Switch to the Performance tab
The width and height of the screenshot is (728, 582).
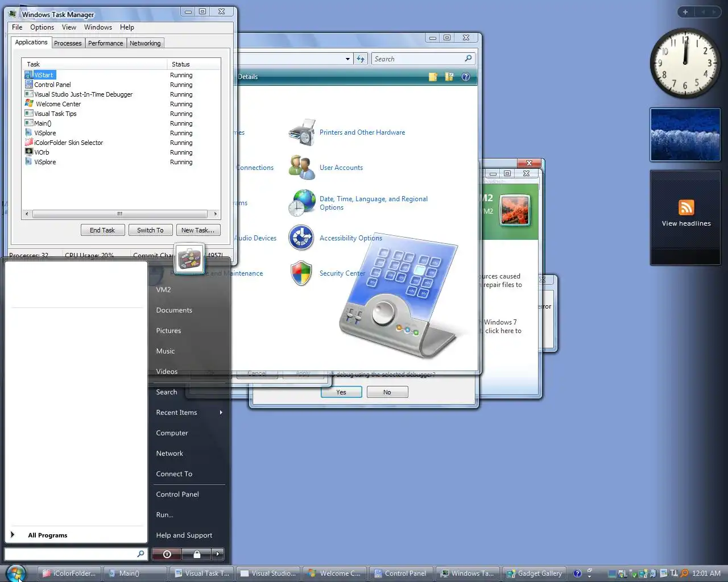pyautogui.click(x=105, y=43)
